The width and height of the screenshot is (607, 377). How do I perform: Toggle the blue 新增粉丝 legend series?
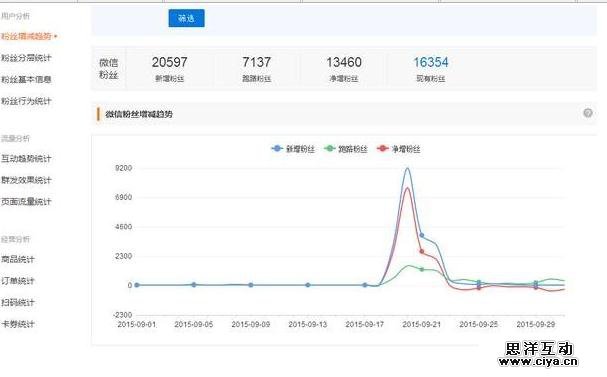tap(293, 149)
